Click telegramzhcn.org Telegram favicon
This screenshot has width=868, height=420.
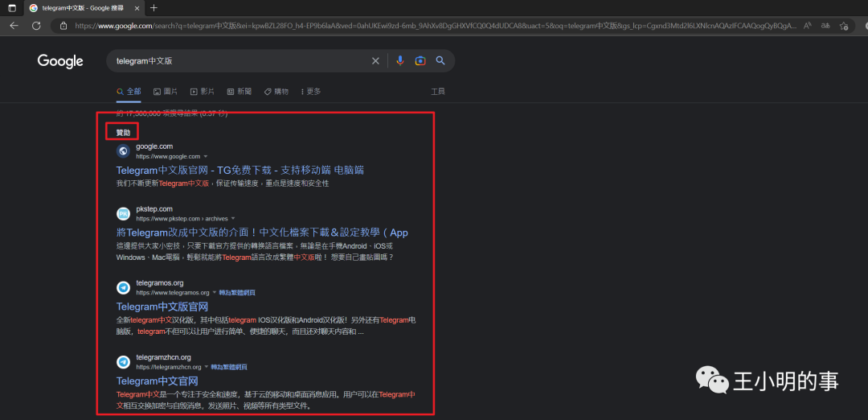coord(124,362)
